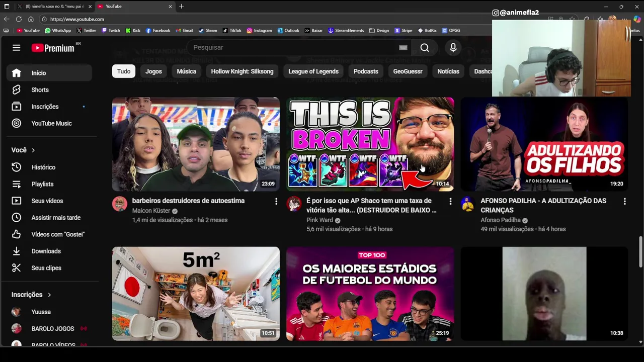Open Instagram bookmark
The width and height of the screenshot is (644, 362).
[259, 30]
